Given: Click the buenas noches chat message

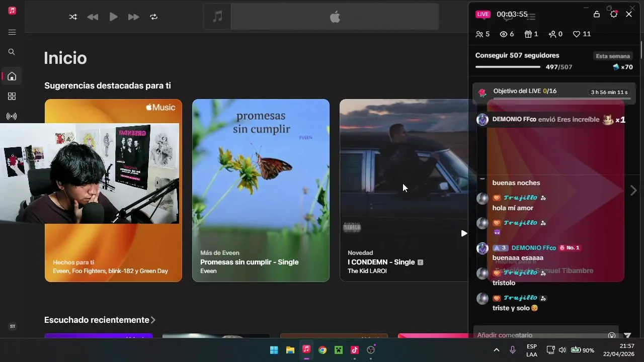Looking at the screenshot, I should point(516,183).
